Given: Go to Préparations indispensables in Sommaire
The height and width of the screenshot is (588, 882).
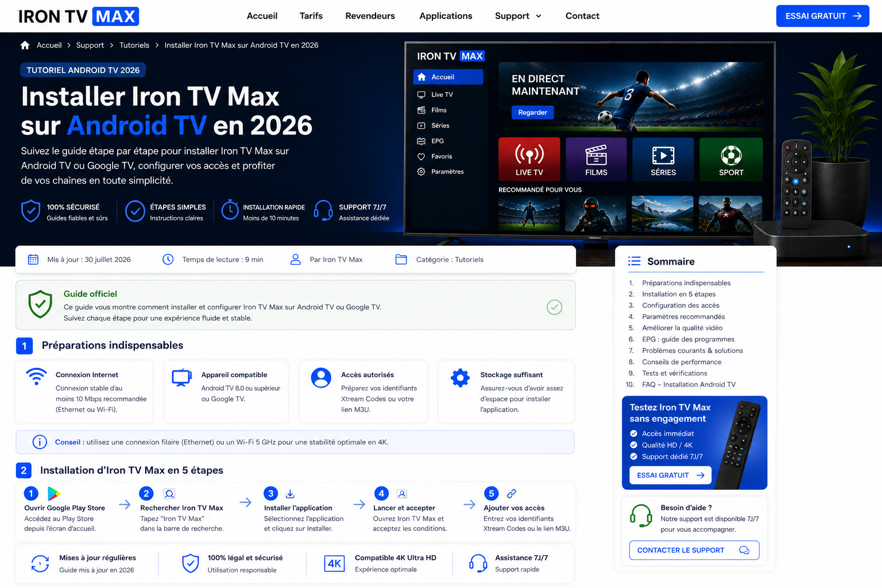Looking at the screenshot, I should coord(686,283).
